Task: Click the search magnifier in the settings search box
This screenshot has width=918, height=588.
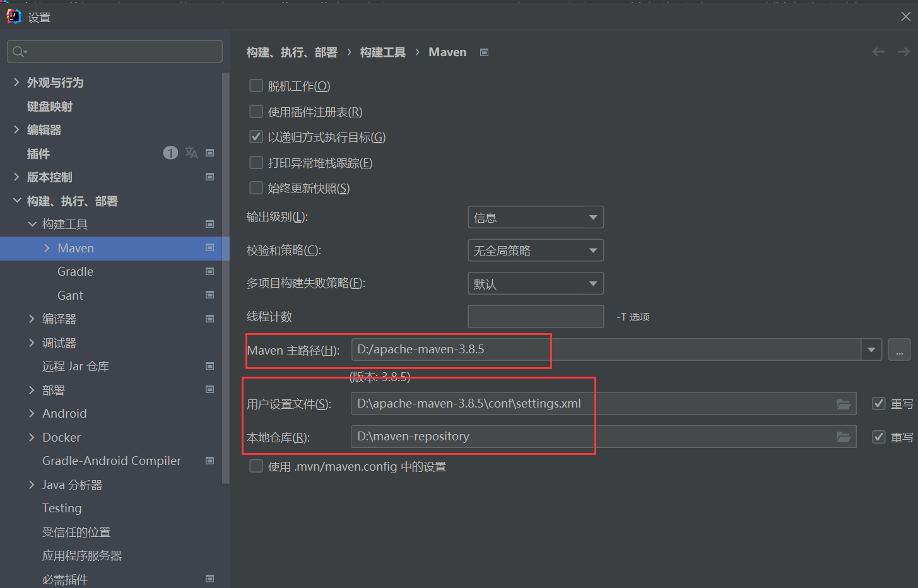Action: pyautogui.click(x=18, y=51)
